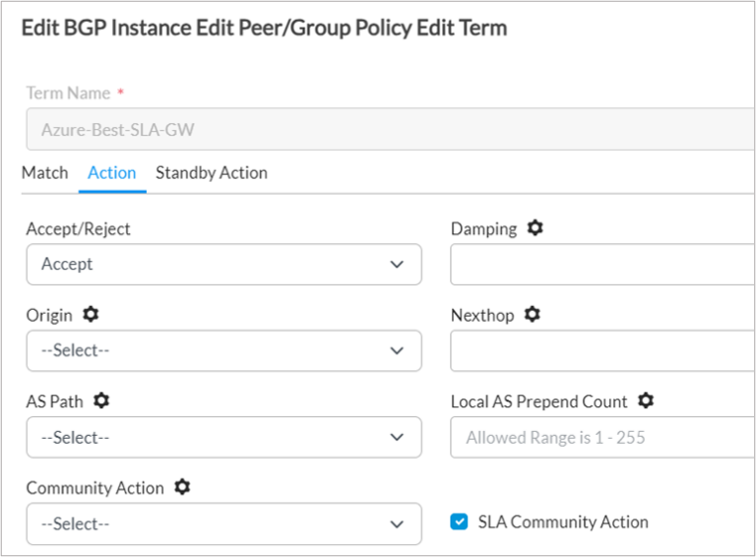Open the Origin select dropdown
Image resolution: width=756 pixels, height=557 pixels.
(x=223, y=350)
